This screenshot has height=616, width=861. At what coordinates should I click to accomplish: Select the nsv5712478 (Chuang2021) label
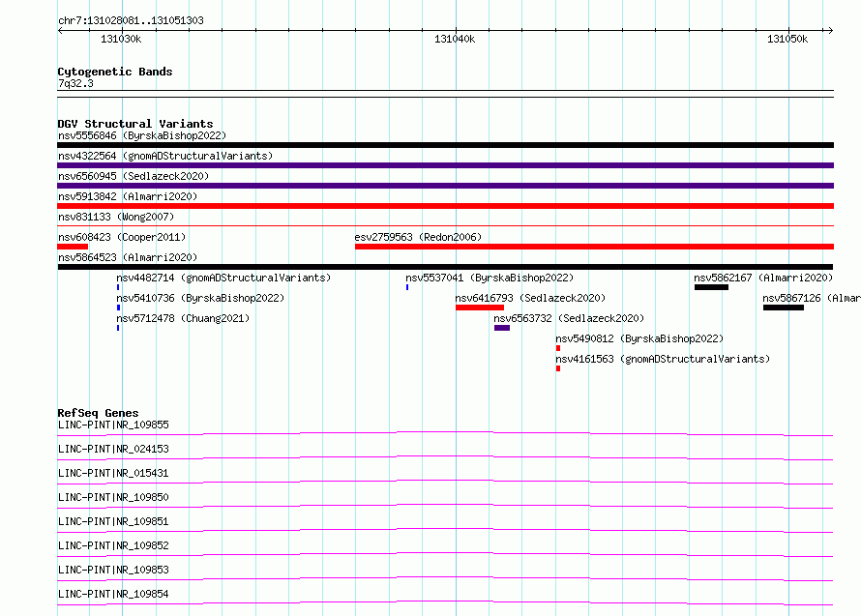183,318
